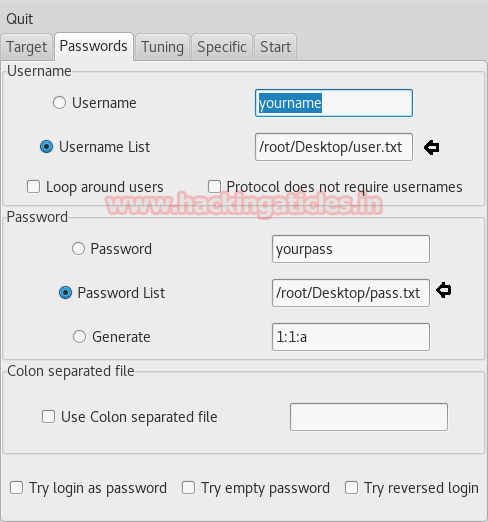Click the yourname username input field
The height and width of the screenshot is (522, 488).
pyautogui.click(x=334, y=103)
